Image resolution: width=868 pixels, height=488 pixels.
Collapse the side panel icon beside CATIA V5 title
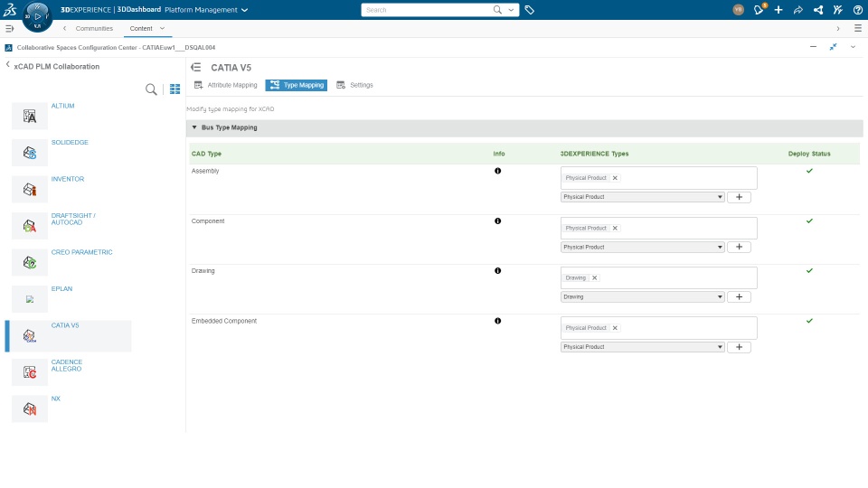[x=196, y=67]
